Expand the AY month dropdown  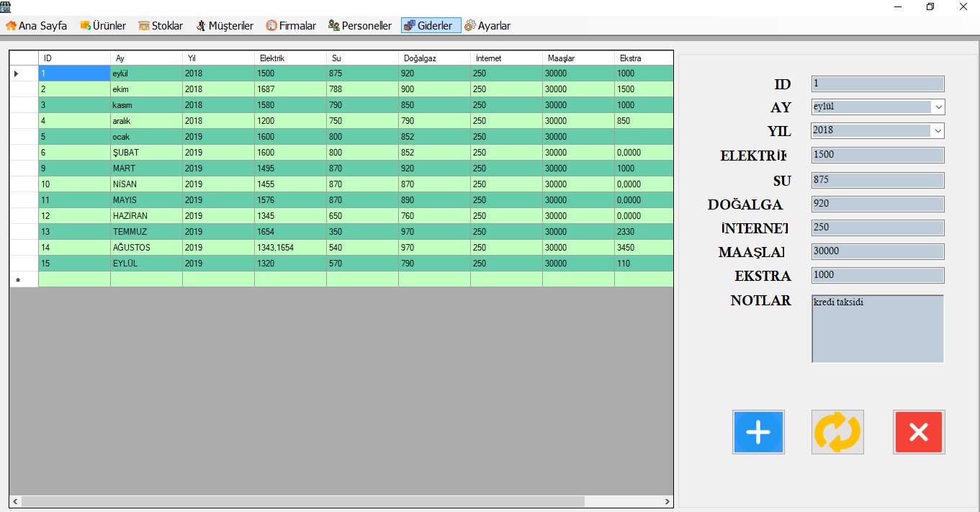coord(938,107)
